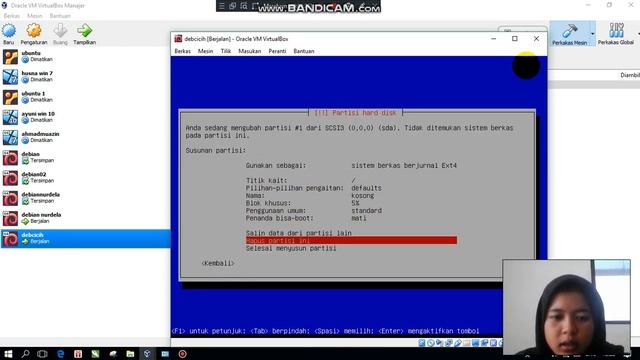Viewport: 640px width, 360px height.
Task: Open Mesin menu in VirtualBox Manager
Action: 35,16
